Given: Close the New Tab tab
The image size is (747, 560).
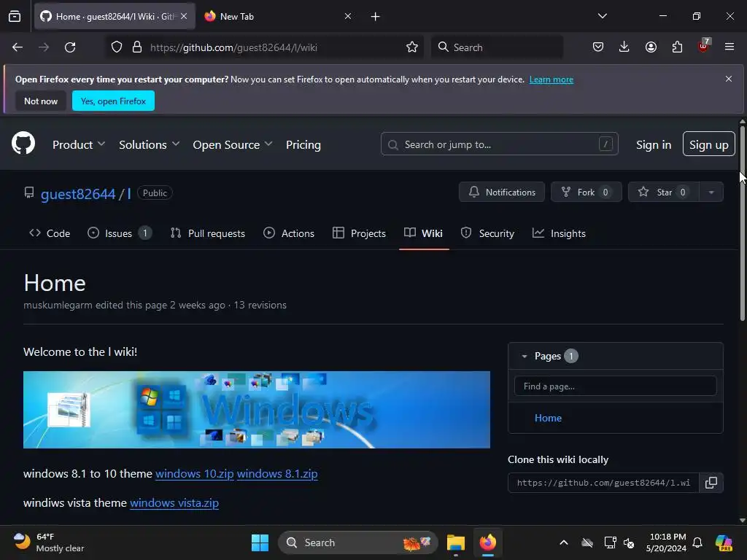Looking at the screenshot, I should [348, 16].
